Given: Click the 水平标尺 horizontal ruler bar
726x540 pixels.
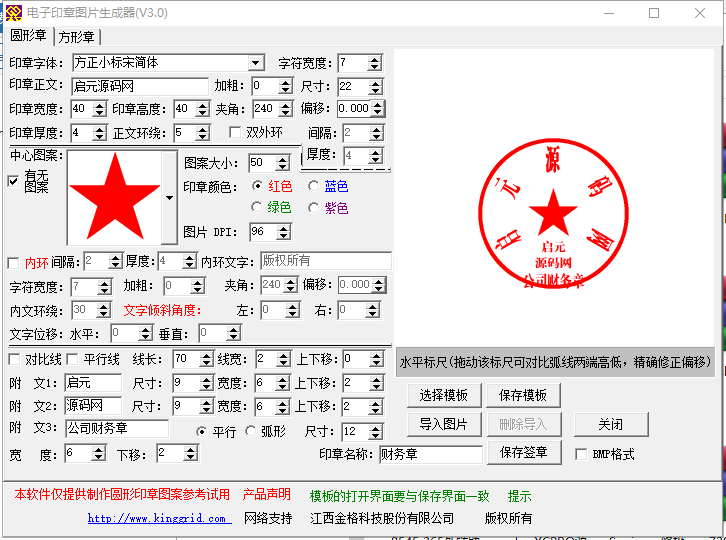Looking at the screenshot, I should 554,362.
